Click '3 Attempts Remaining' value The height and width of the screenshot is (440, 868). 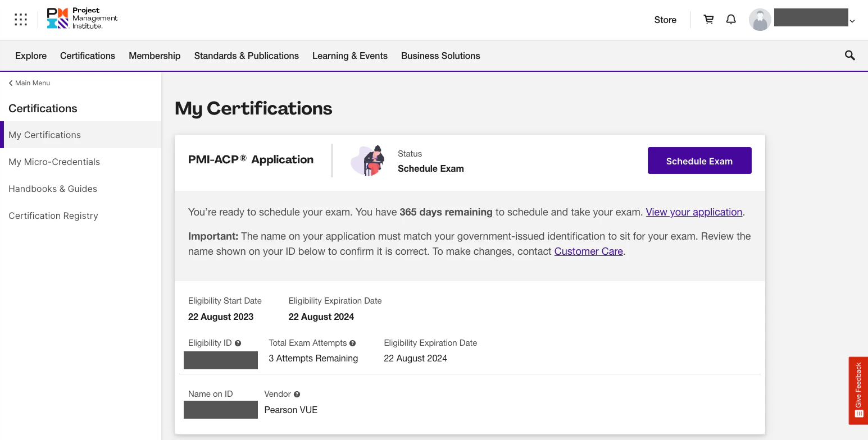[313, 358]
